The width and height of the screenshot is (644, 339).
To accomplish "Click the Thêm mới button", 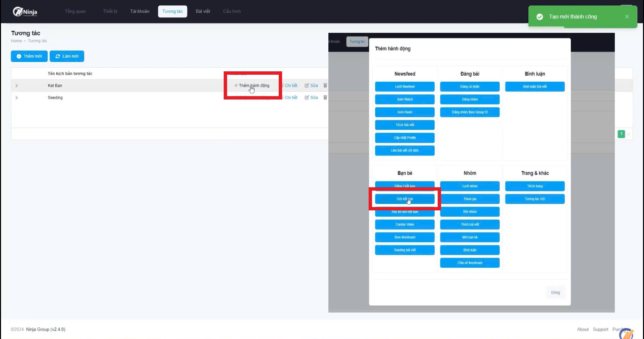I will (29, 56).
